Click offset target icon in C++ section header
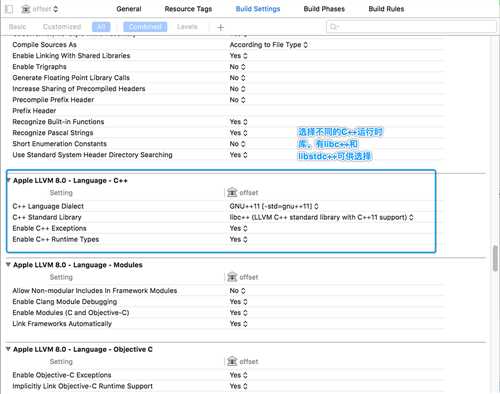This screenshot has height=394, width=500. click(x=232, y=192)
